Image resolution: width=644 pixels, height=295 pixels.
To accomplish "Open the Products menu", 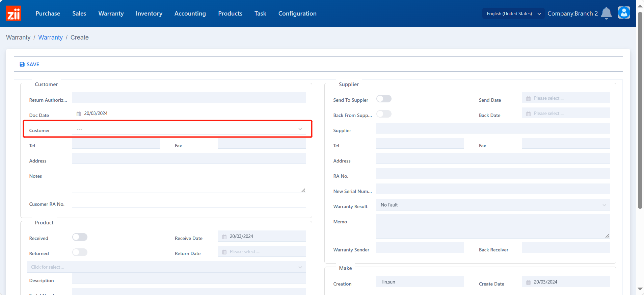I will coord(230,14).
